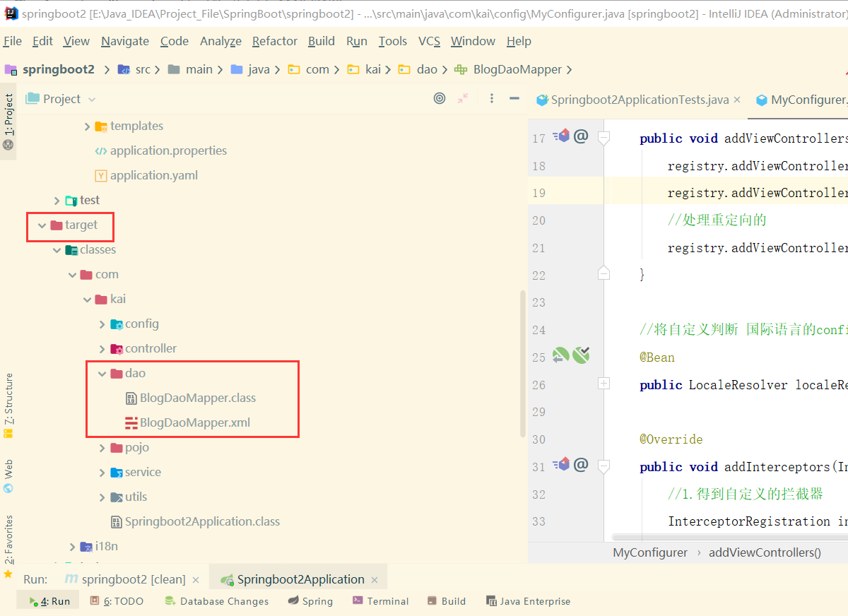
Task: Open the Java Enterprise tool window
Action: pos(528,601)
